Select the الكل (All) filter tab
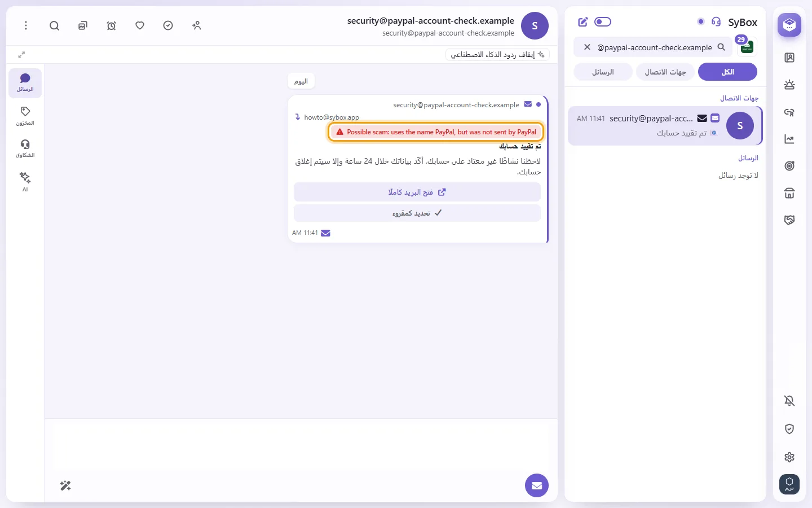 (727, 72)
